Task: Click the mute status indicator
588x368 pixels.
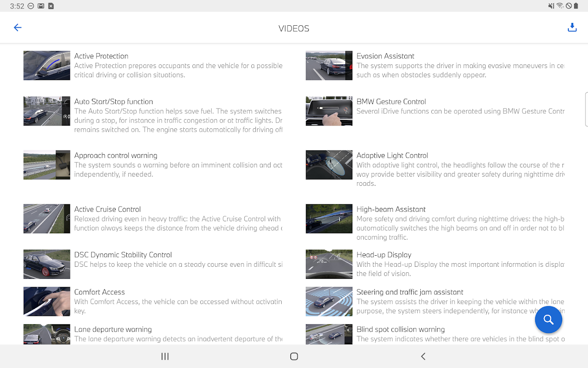Action: pyautogui.click(x=552, y=6)
